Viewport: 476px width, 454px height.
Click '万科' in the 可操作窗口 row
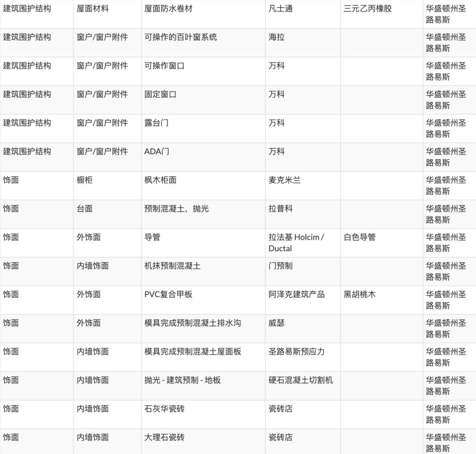click(x=276, y=66)
